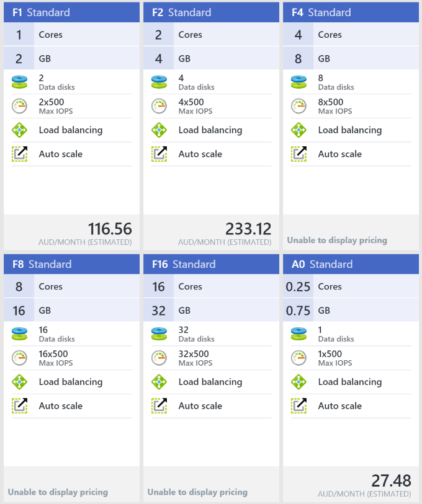
Task: Choose the A0 Standard tier header
Action: click(351, 264)
